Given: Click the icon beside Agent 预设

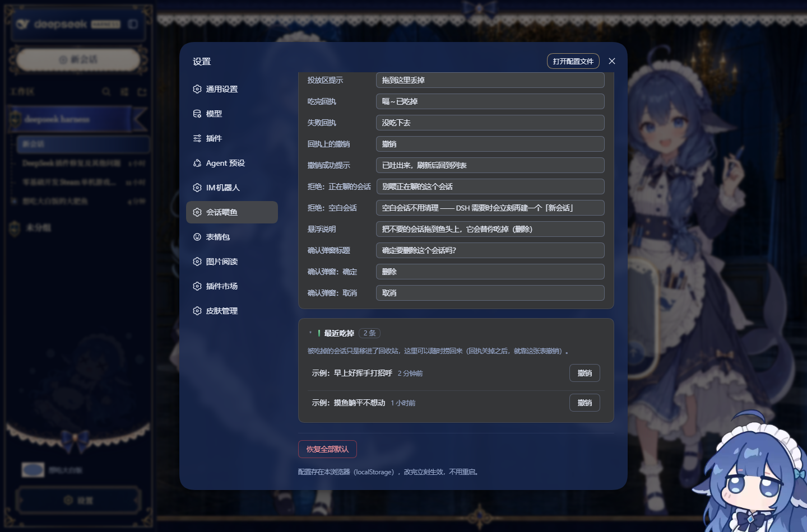Looking at the screenshot, I should click(197, 163).
